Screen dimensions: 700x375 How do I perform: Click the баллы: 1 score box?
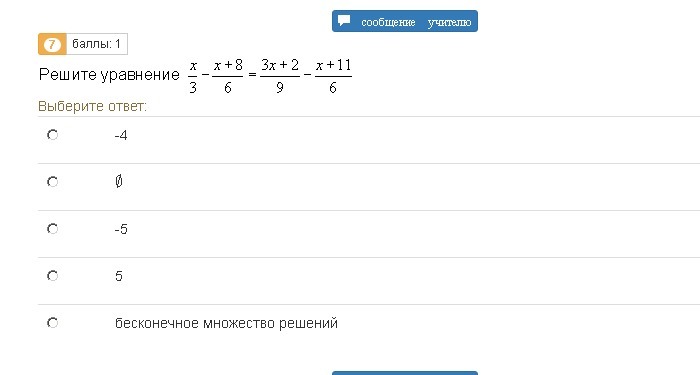(96, 44)
